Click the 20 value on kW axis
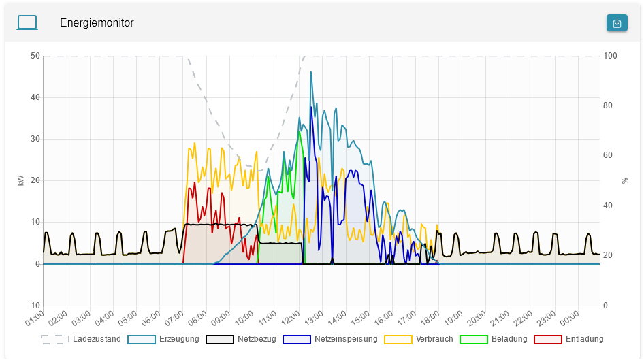The image size is (644, 360). pyautogui.click(x=35, y=180)
